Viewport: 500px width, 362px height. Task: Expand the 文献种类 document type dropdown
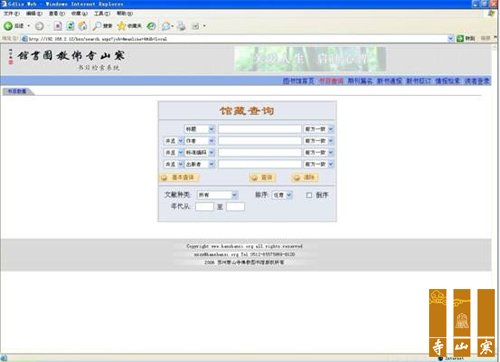[x=217, y=195]
